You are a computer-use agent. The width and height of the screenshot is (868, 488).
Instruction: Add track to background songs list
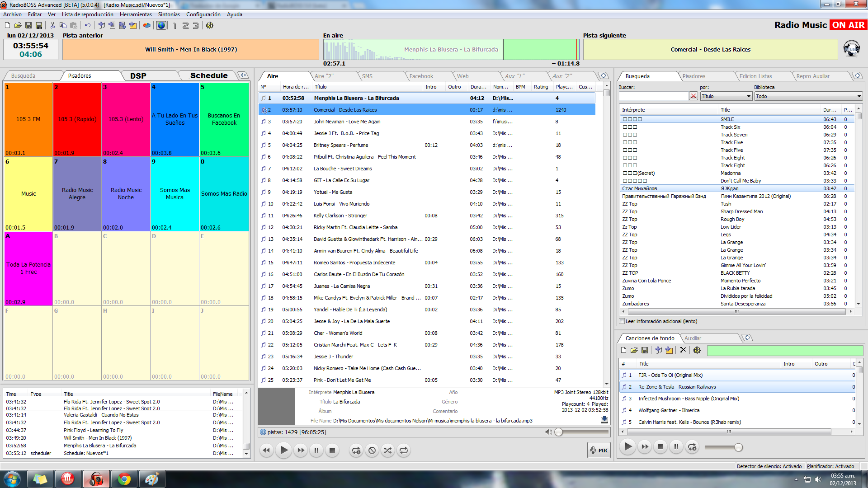[x=659, y=350]
